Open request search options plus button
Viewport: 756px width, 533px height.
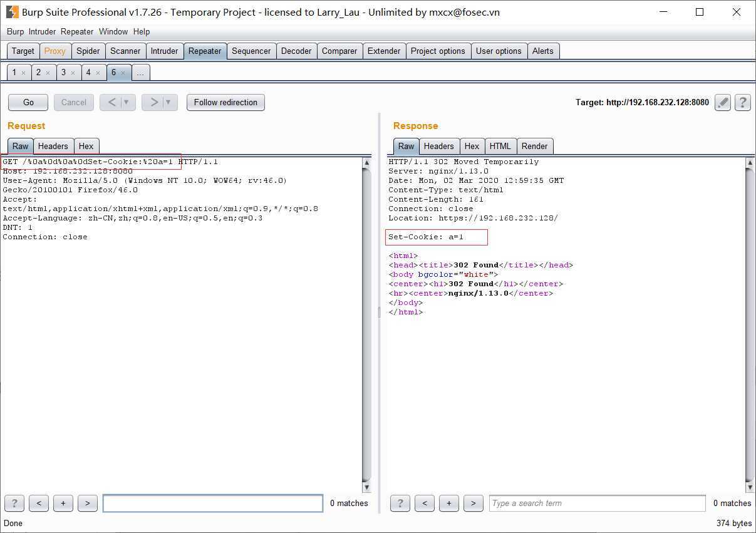[63, 503]
